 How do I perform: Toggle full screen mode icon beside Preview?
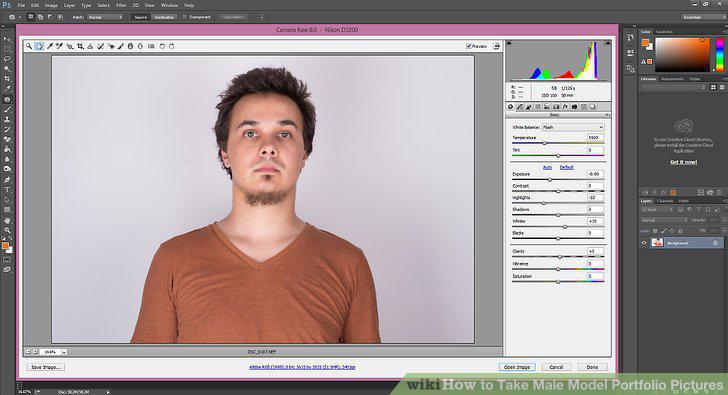[497, 46]
